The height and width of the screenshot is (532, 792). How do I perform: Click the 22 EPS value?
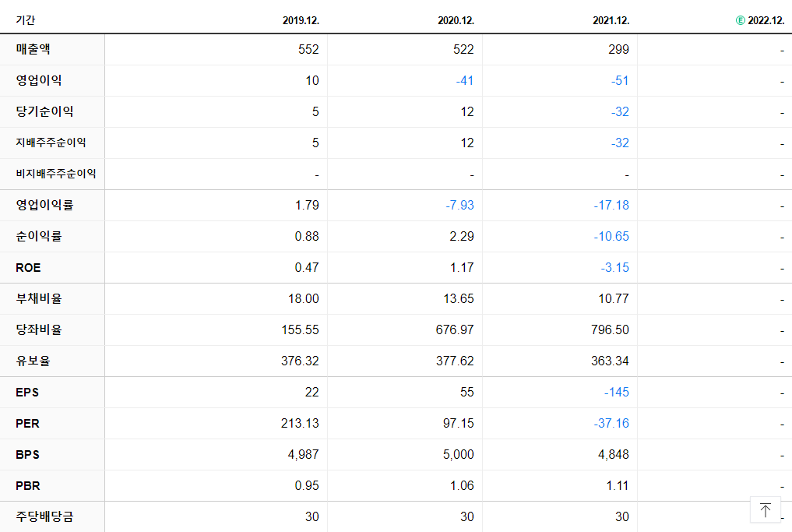click(x=312, y=392)
